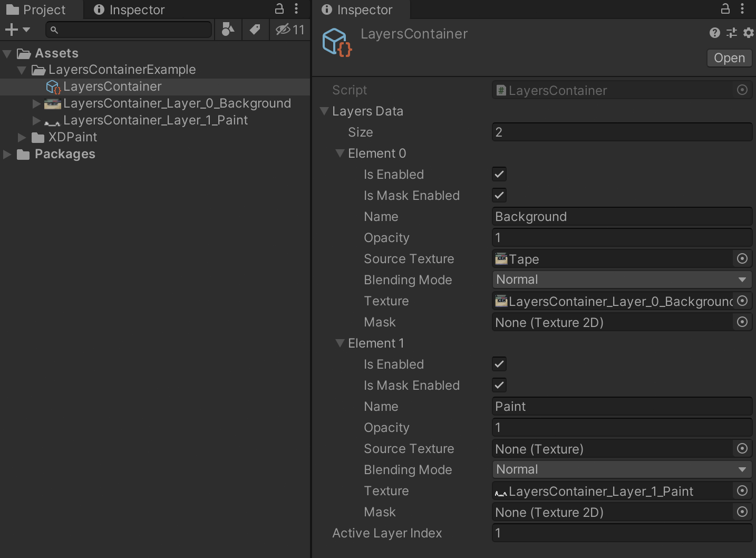Viewport: 756px width, 558px height.
Task: Click Element 0 Name field Background
Action: 622,216
